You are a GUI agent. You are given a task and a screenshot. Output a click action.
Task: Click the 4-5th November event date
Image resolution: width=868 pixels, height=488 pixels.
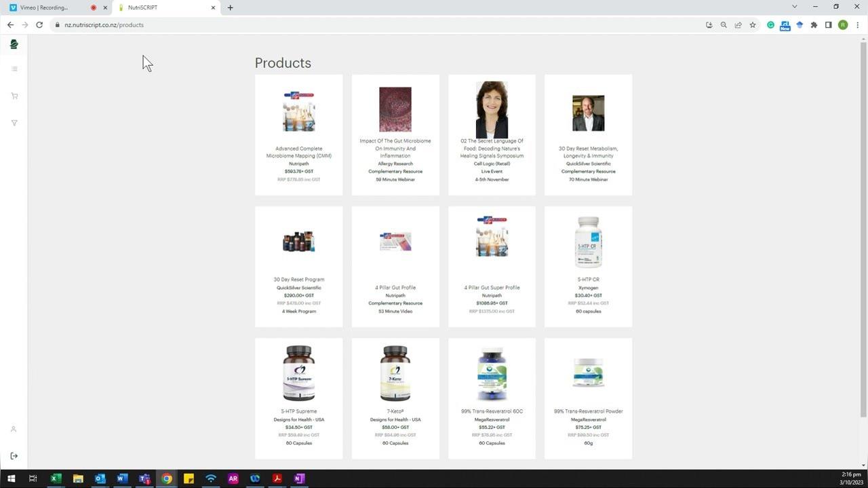(x=492, y=180)
